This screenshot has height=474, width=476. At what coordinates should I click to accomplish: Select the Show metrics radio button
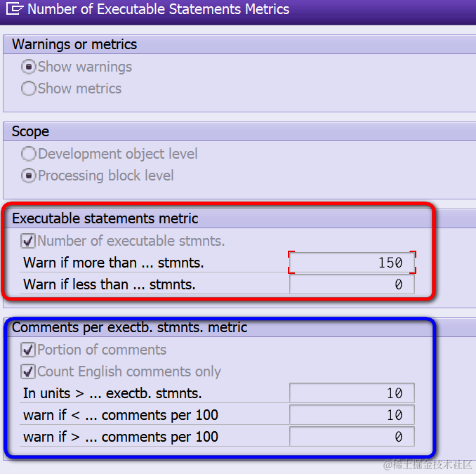click(x=29, y=88)
